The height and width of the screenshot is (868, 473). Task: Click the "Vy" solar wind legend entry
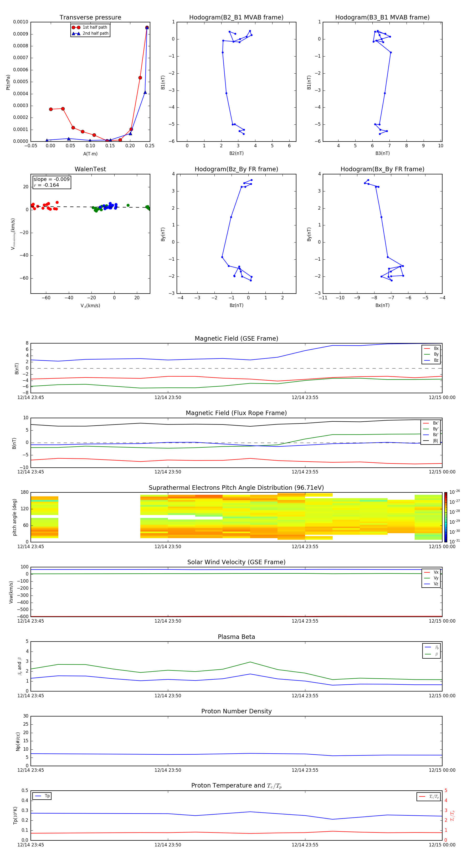point(431,578)
